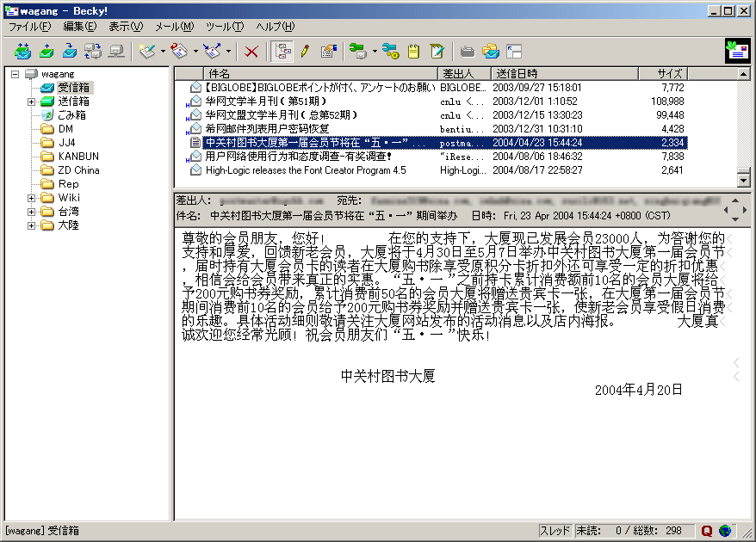This screenshot has width=756, height=542.
Task: Toggle the pane layout icon at toolbar end
Action: [x=514, y=52]
